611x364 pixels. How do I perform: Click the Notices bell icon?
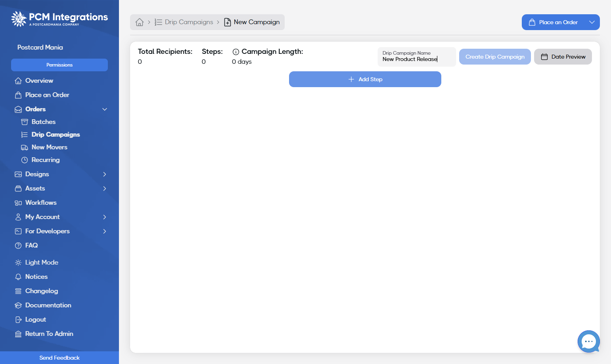(x=18, y=277)
